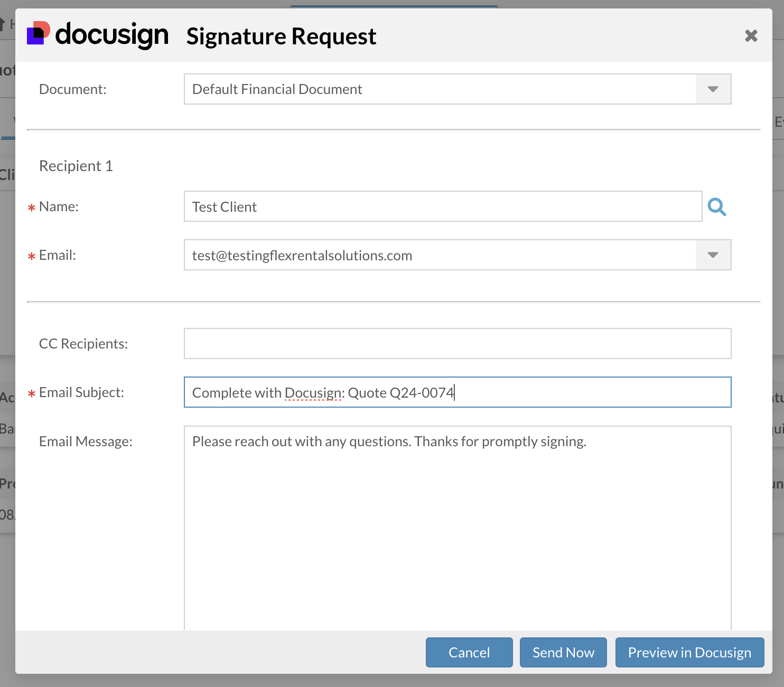Image resolution: width=784 pixels, height=687 pixels.
Task: Click into the Email Message text area
Action: click(x=457, y=528)
